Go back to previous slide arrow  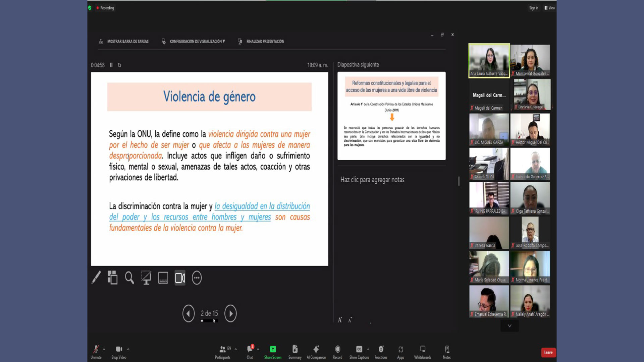[189, 314]
